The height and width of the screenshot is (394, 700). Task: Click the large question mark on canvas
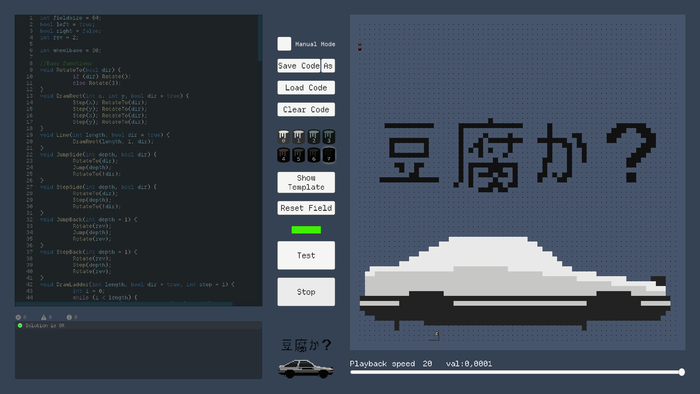[x=631, y=152]
